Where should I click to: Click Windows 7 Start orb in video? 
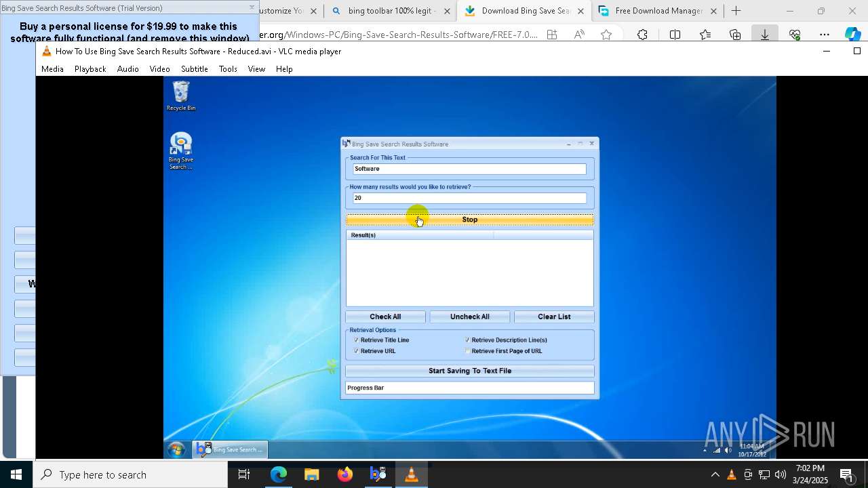tap(176, 449)
